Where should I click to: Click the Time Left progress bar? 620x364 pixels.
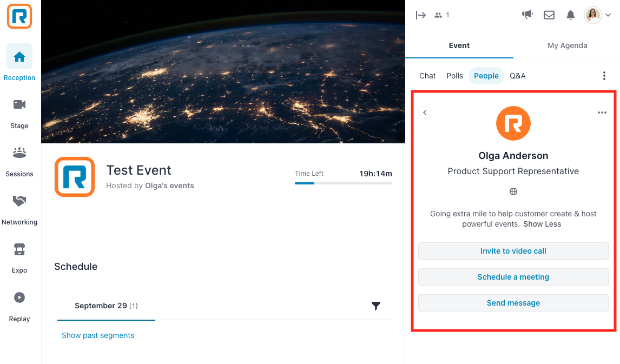343,183
